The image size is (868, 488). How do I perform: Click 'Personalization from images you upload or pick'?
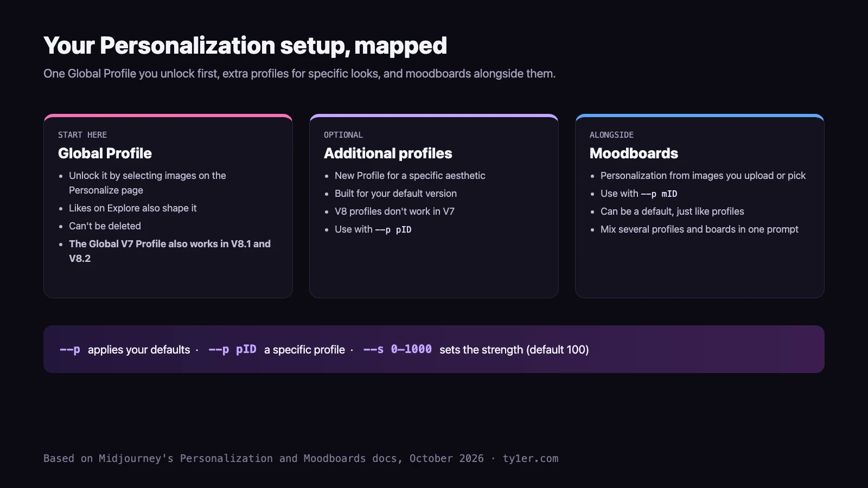(703, 176)
